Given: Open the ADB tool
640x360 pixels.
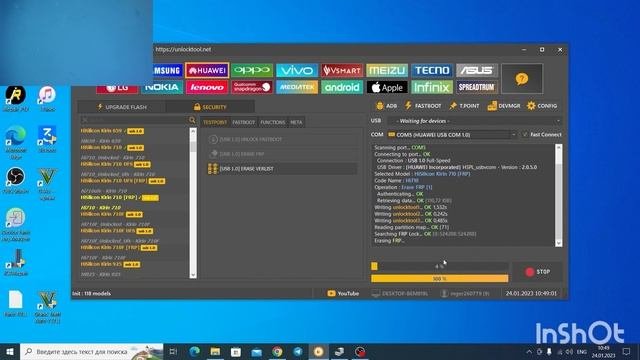Looking at the screenshot, I should (386, 106).
